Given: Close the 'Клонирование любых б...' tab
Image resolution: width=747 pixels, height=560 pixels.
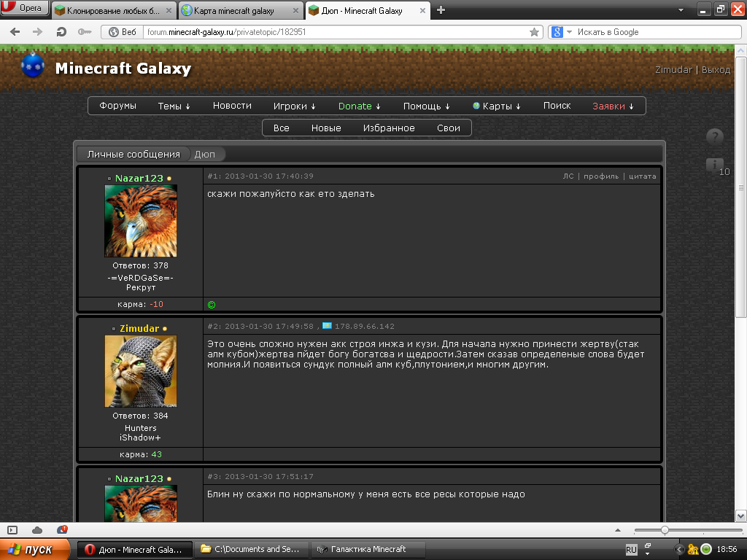Looking at the screenshot, I should point(169,10).
